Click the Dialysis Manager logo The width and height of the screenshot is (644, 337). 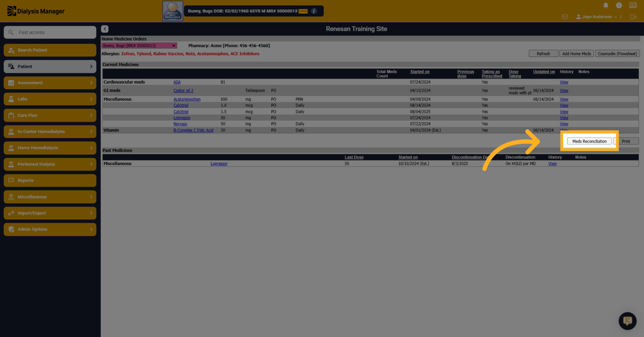click(36, 11)
